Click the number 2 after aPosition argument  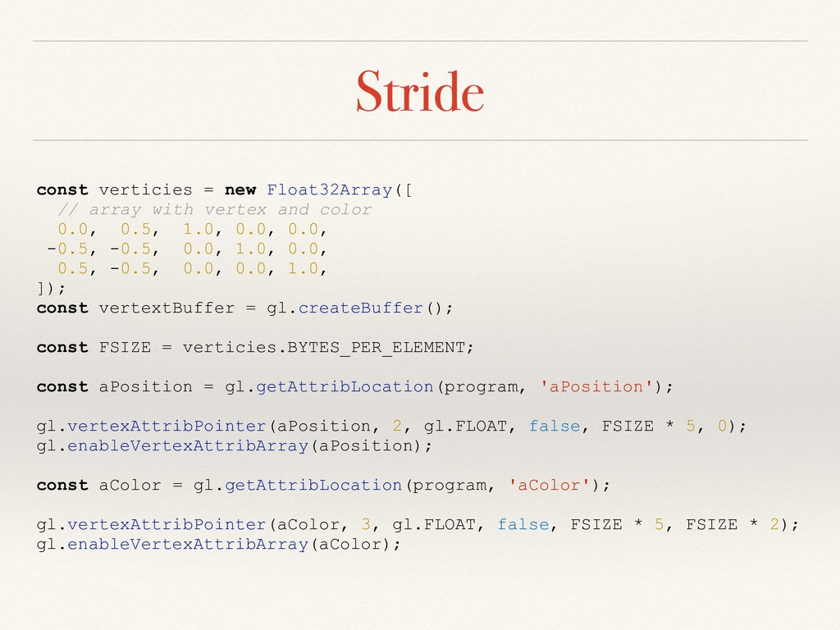pyautogui.click(x=397, y=426)
